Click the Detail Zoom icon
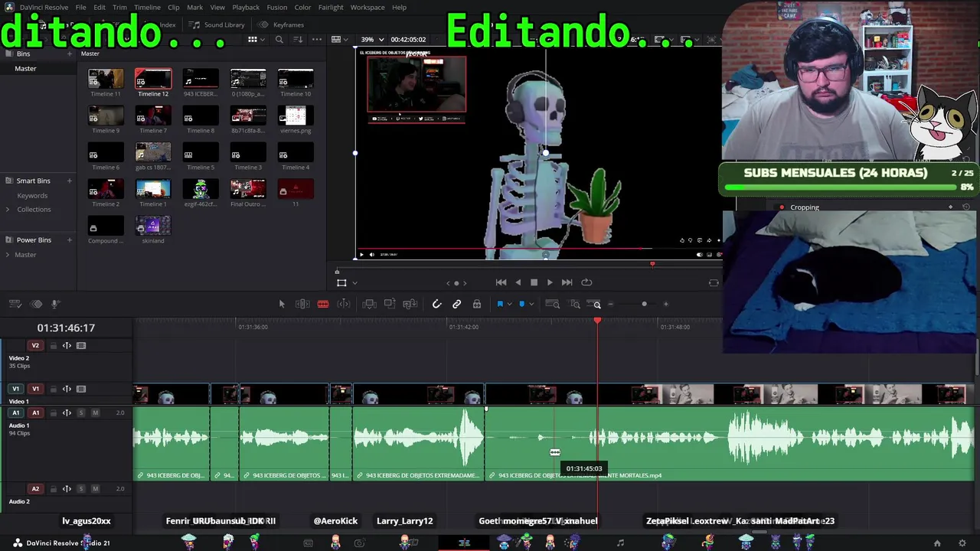980x551 pixels. [x=574, y=305]
